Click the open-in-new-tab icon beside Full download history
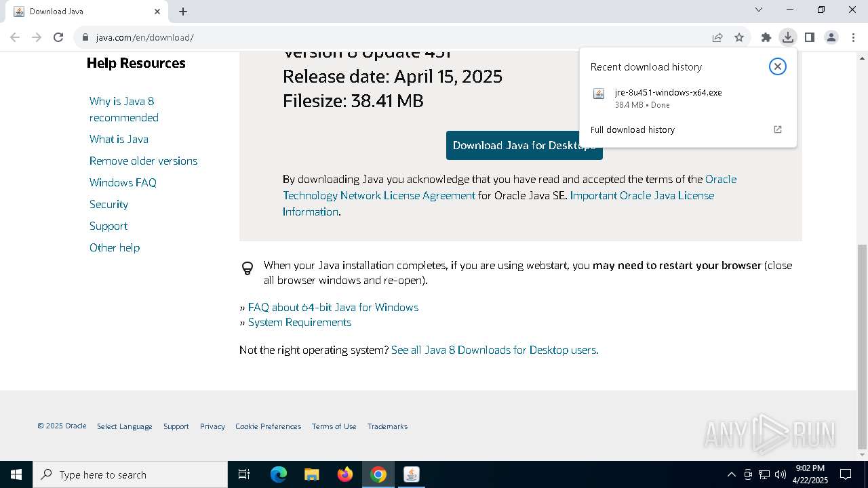This screenshot has height=488, width=868. tap(778, 129)
